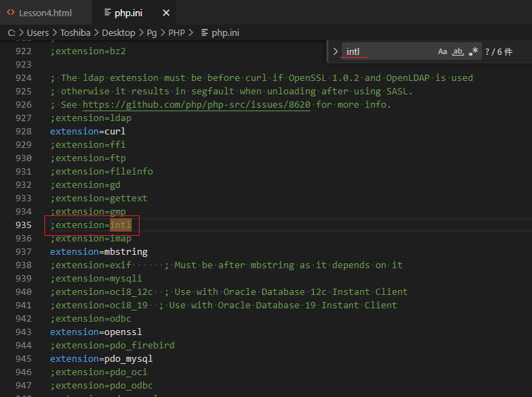This screenshot has width=532, height=397.
Task: Click the find input containing intl
Action: [388, 51]
